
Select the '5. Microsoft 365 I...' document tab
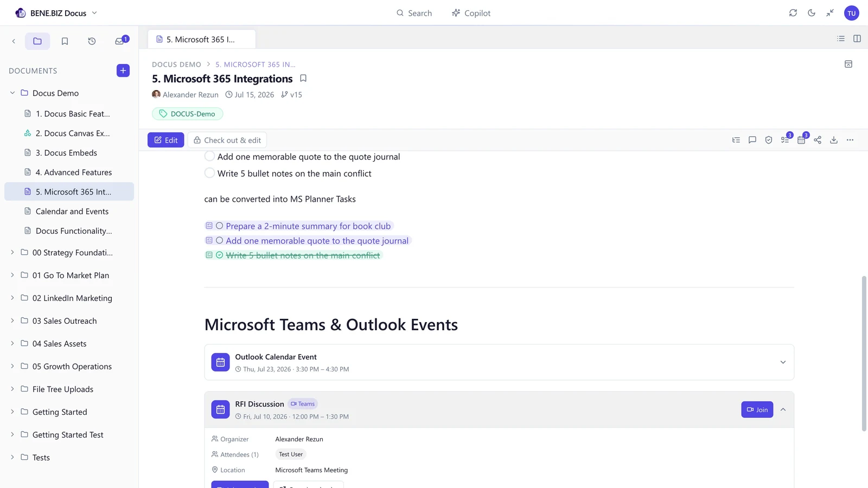pyautogui.click(x=201, y=39)
